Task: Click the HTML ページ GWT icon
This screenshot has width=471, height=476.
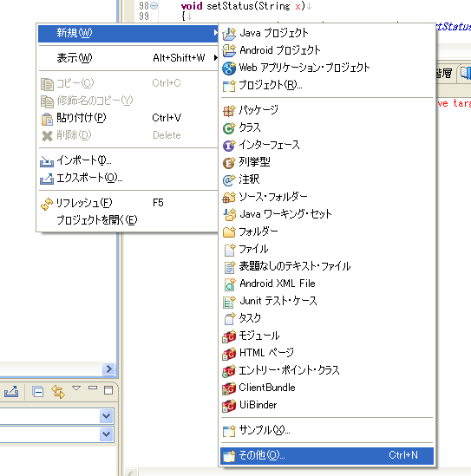Action: tap(229, 354)
